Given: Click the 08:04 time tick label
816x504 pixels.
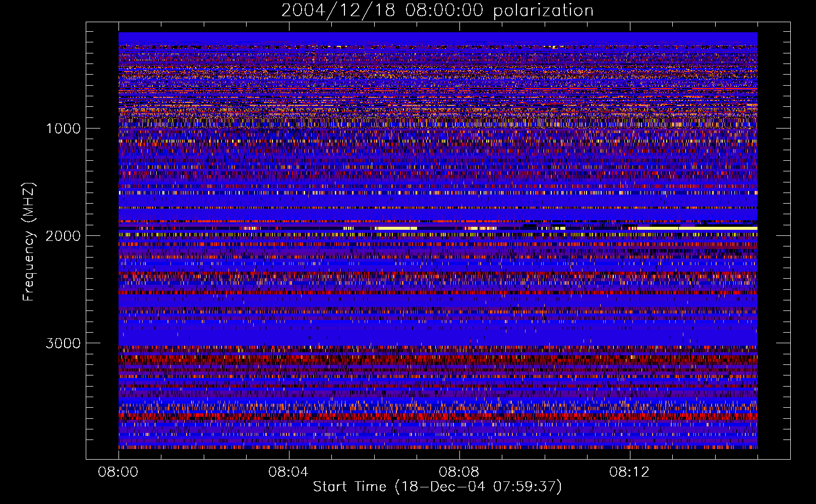Looking at the screenshot, I should point(288,472).
